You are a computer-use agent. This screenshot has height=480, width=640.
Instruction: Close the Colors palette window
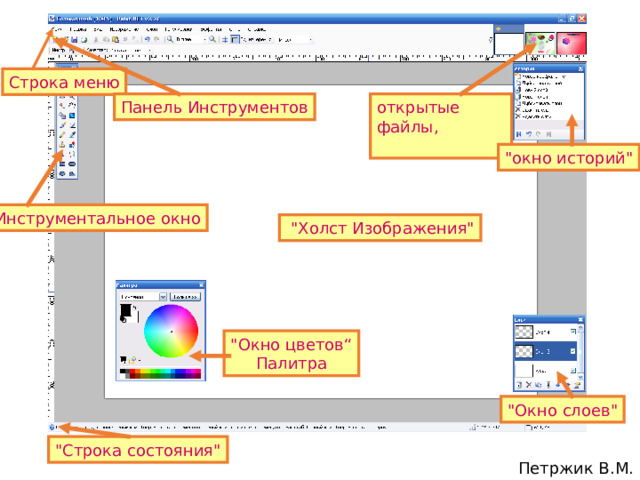[x=201, y=285]
